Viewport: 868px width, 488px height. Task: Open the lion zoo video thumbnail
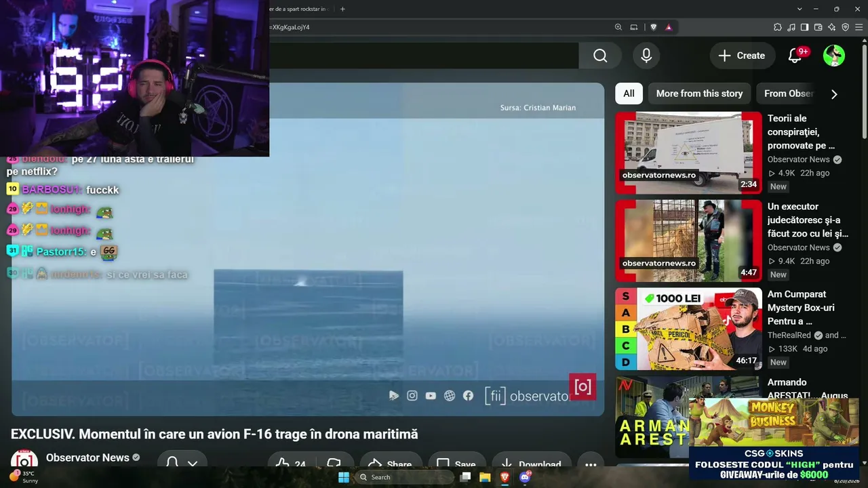point(688,241)
